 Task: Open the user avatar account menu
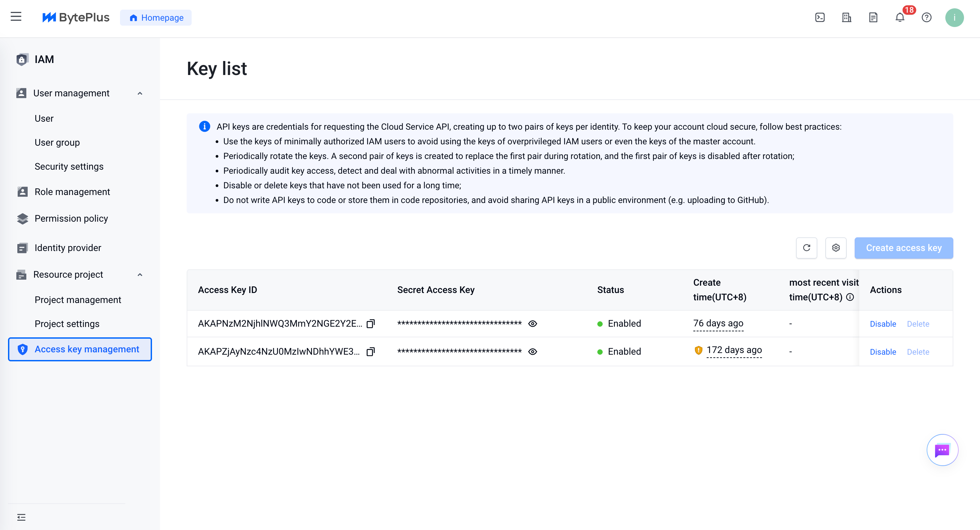point(954,18)
